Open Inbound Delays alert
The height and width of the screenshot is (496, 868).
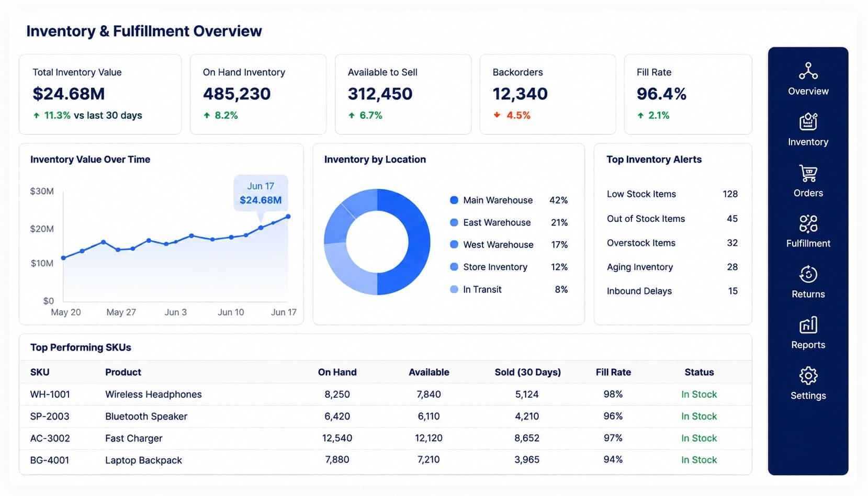[672, 291]
